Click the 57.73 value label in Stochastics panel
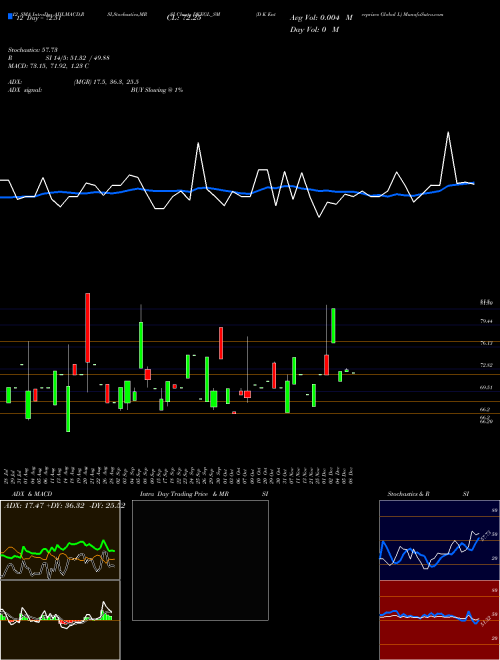The image size is (500, 660). coord(484,537)
